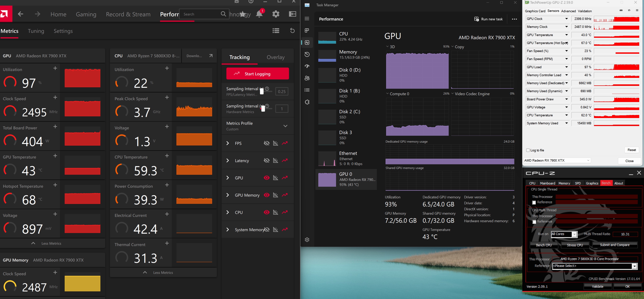Open GPU Clock sensor dropdown in GPU-Z
Image resolution: width=644 pixels, height=299 pixels.
coord(567,19)
